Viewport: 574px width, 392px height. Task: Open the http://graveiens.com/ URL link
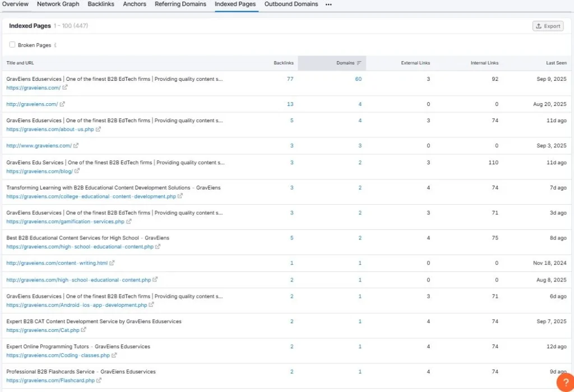tap(32, 104)
